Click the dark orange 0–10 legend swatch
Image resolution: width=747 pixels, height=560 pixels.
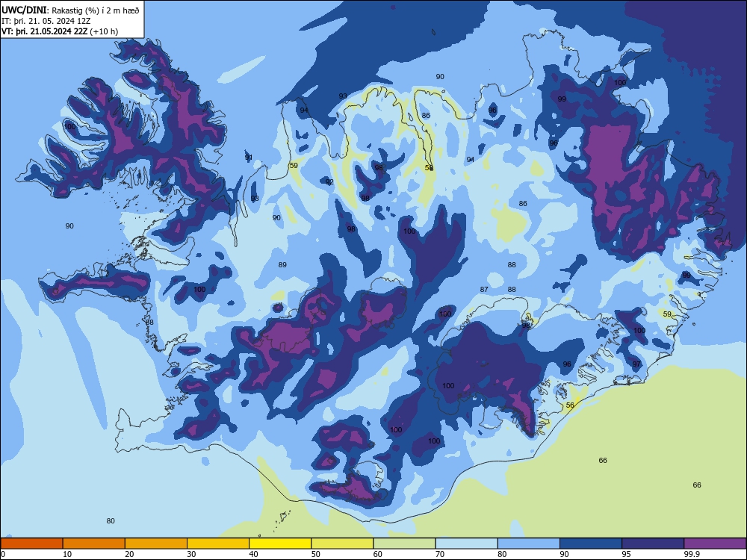(x=31, y=544)
